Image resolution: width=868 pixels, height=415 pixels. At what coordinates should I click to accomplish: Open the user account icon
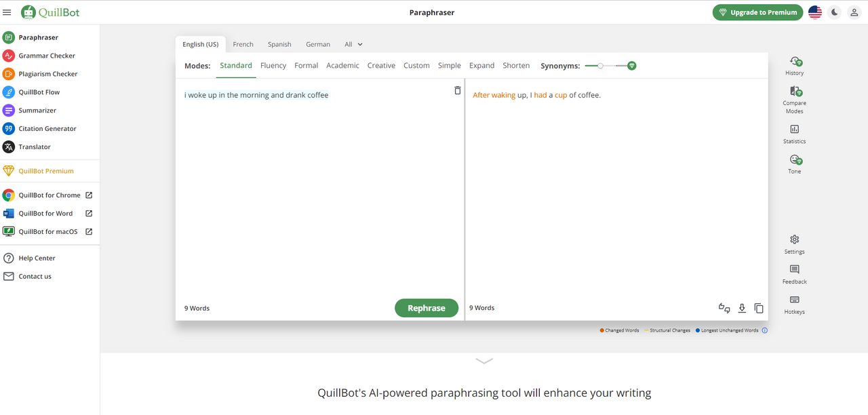(x=854, y=12)
